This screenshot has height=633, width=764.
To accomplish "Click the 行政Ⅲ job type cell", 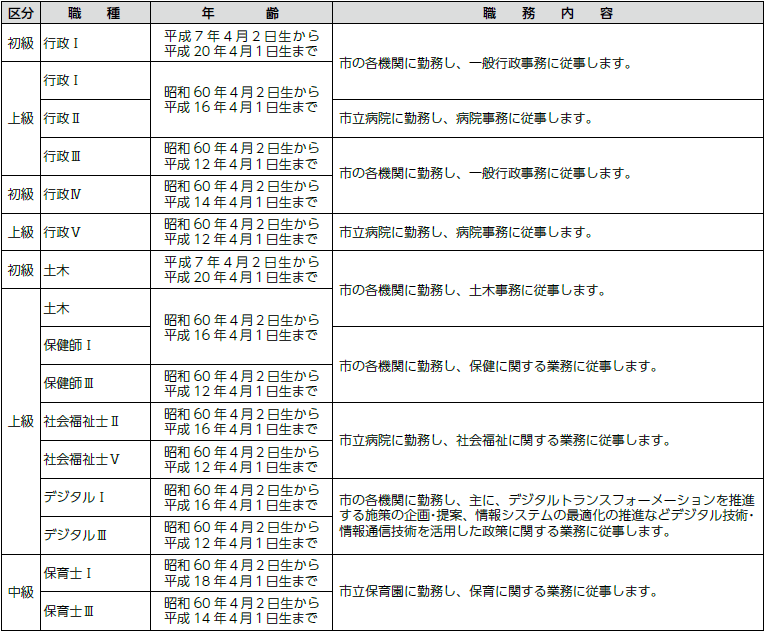I will (62, 156).
